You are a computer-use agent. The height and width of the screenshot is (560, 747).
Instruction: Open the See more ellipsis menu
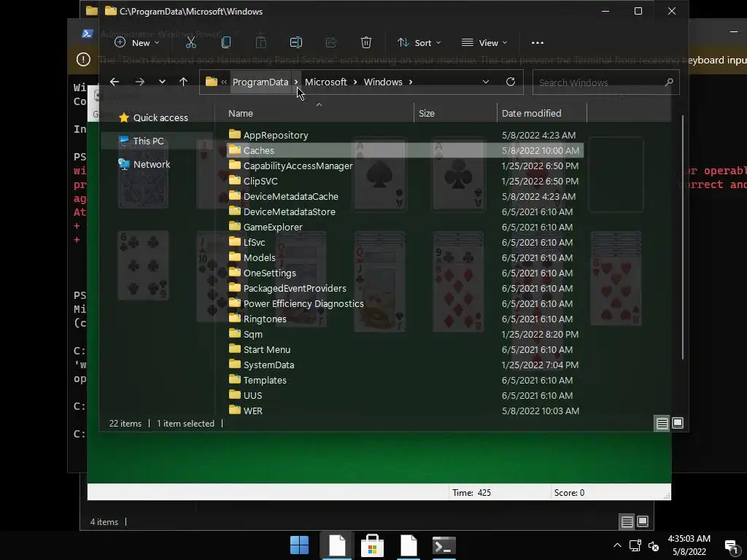pos(538,43)
